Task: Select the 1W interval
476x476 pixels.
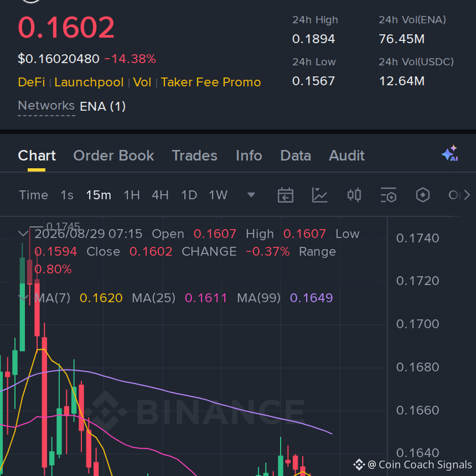Action: tap(218, 195)
